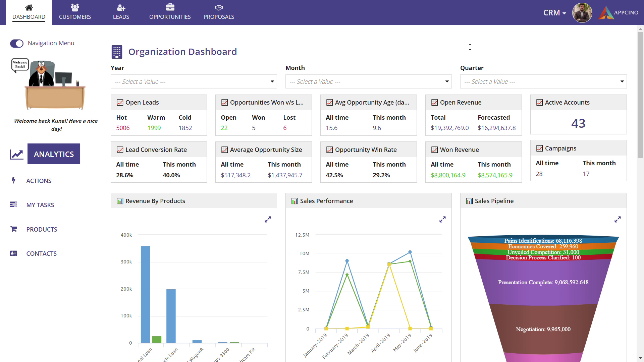Click the Won Revenue chart checkbox icon

click(434, 150)
